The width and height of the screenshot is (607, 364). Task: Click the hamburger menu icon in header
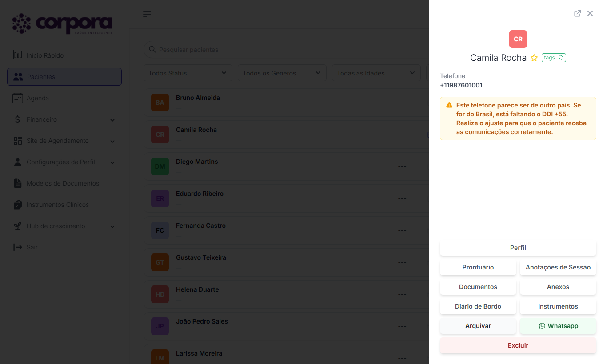[147, 14]
